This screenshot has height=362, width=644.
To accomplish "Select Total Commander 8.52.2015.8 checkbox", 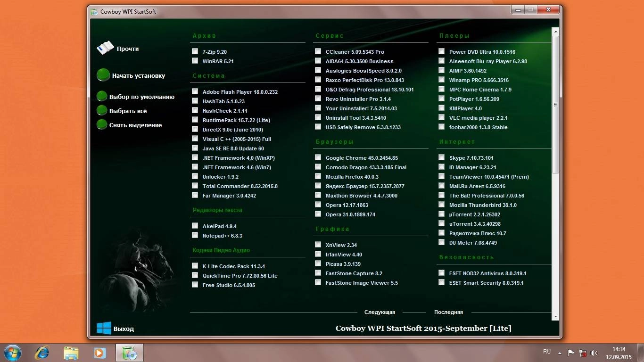I will pyautogui.click(x=195, y=186).
